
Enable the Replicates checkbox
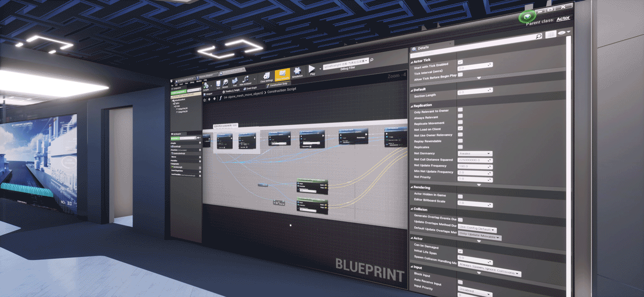[x=460, y=147]
